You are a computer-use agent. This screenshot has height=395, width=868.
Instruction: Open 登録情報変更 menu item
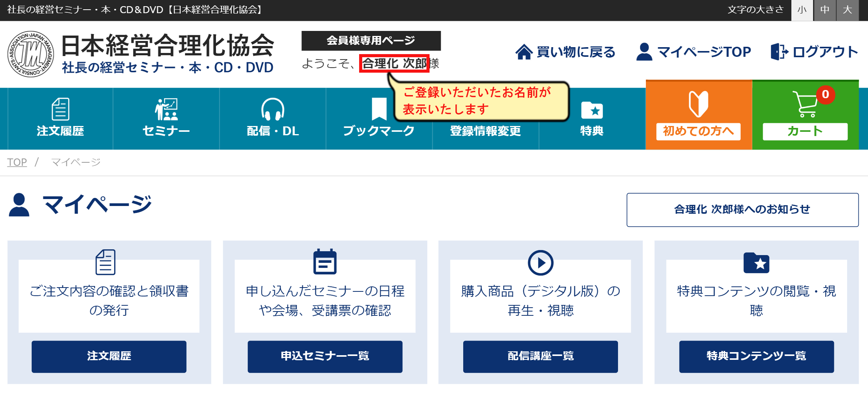485,131
